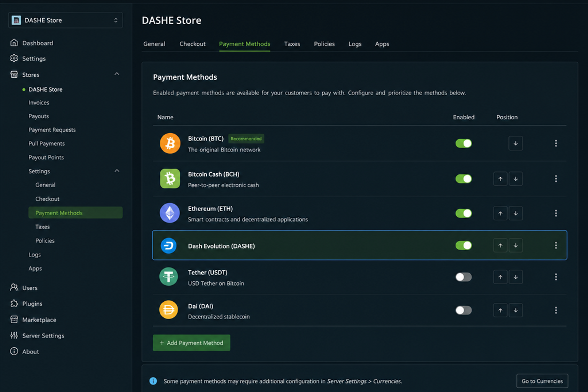Select Payment Methods in sidebar Settings
The image size is (588, 392).
75,213
